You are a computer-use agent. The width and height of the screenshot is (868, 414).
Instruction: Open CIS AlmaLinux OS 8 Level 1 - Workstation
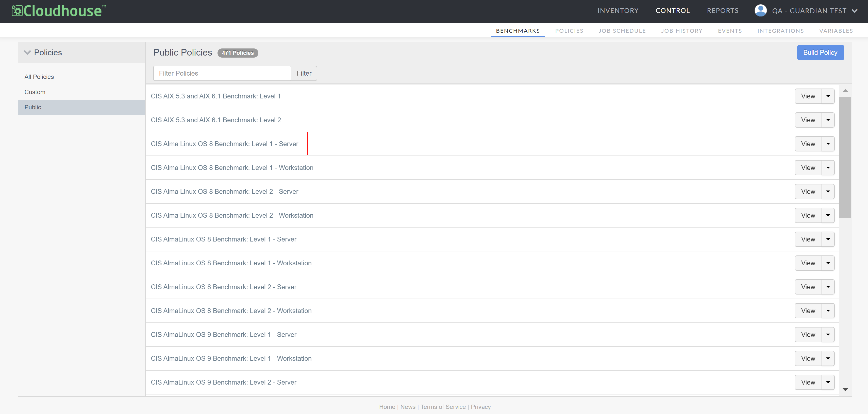[x=231, y=263]
